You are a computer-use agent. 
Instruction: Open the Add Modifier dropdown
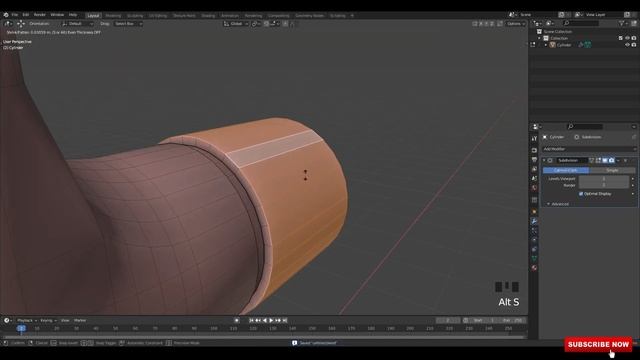pyautogui.click(x=589, y=149)
